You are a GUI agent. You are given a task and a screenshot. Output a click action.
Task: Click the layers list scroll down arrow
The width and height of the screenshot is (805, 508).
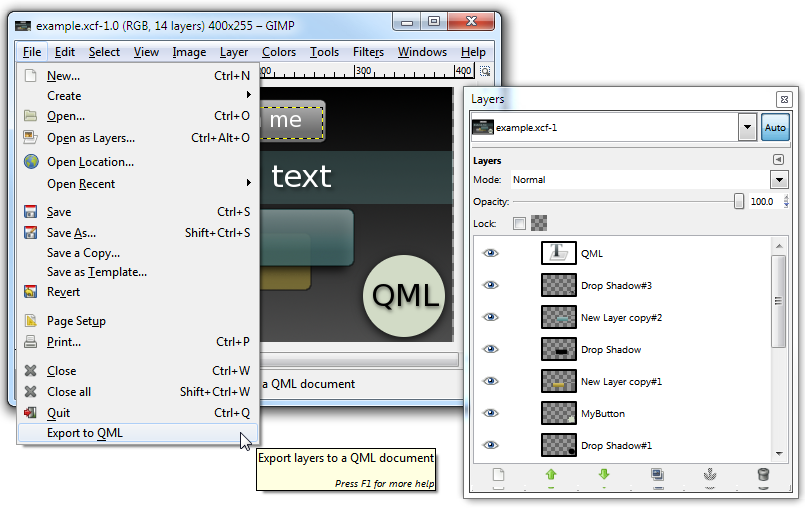779,454
